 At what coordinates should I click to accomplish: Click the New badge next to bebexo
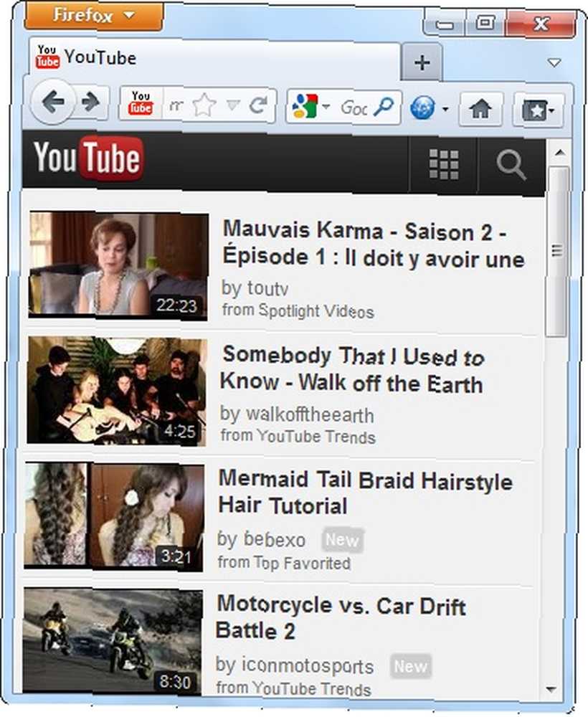click(343, 540)
